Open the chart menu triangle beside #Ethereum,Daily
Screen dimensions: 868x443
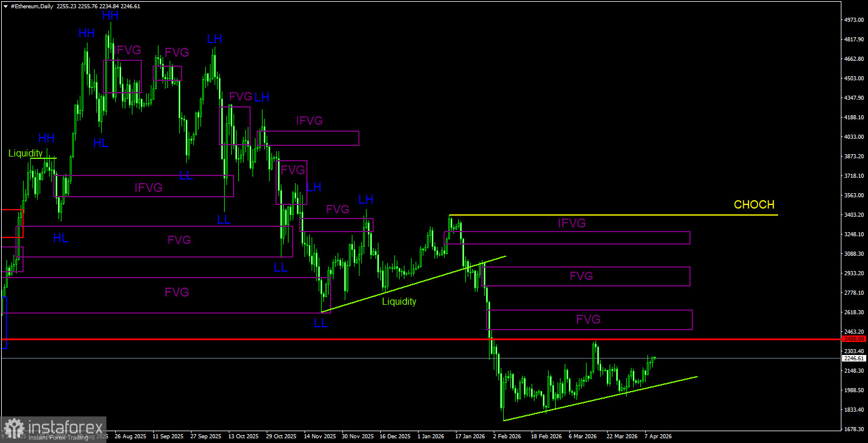click(x=5, y=6)
